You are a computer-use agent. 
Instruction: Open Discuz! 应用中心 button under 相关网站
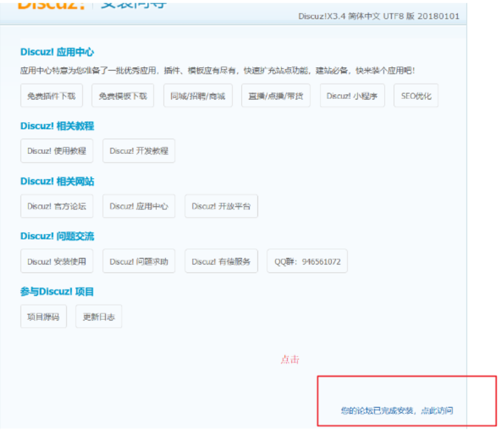pos(139,206)
